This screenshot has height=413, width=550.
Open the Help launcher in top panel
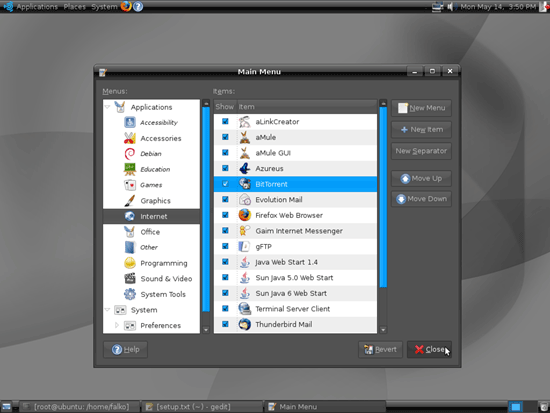tap(138, 6)
